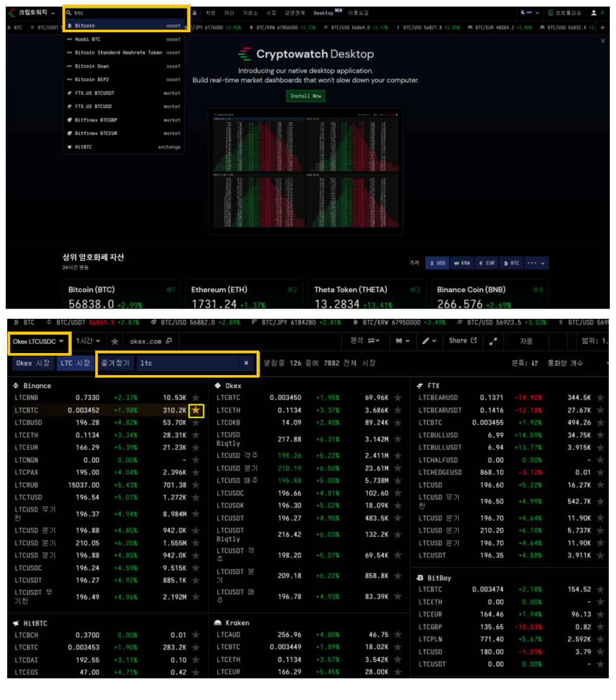Star the Binance LTCBNB row
This screenshot has width=616, height=700.
[x=196, y=398]
